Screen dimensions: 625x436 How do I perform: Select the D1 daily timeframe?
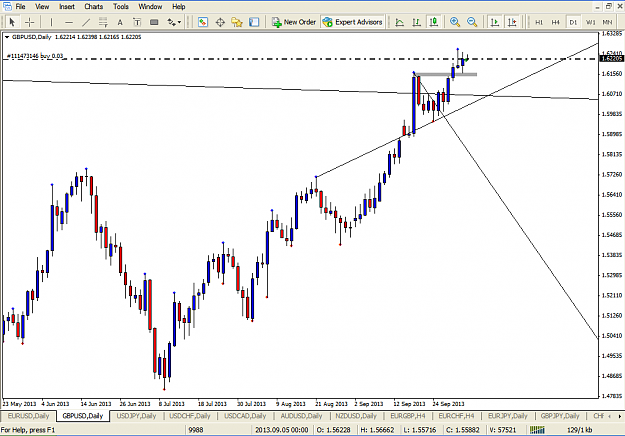573,22
